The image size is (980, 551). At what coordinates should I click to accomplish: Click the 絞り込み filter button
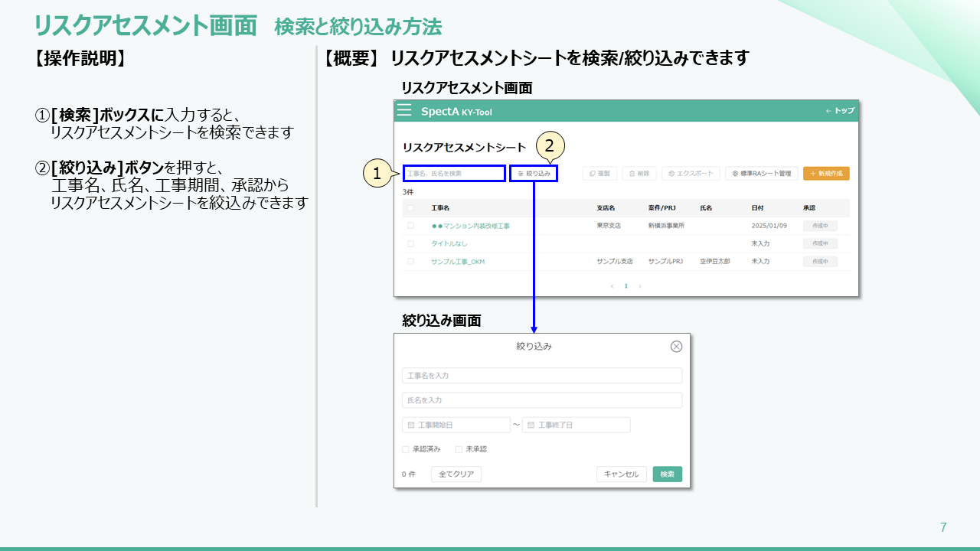(534, 174)
